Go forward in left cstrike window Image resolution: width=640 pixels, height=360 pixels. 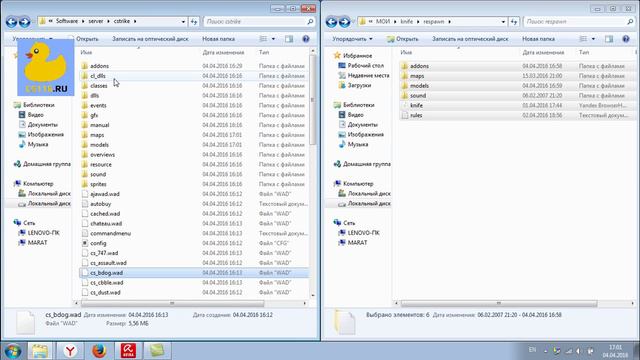coord(24,22)
